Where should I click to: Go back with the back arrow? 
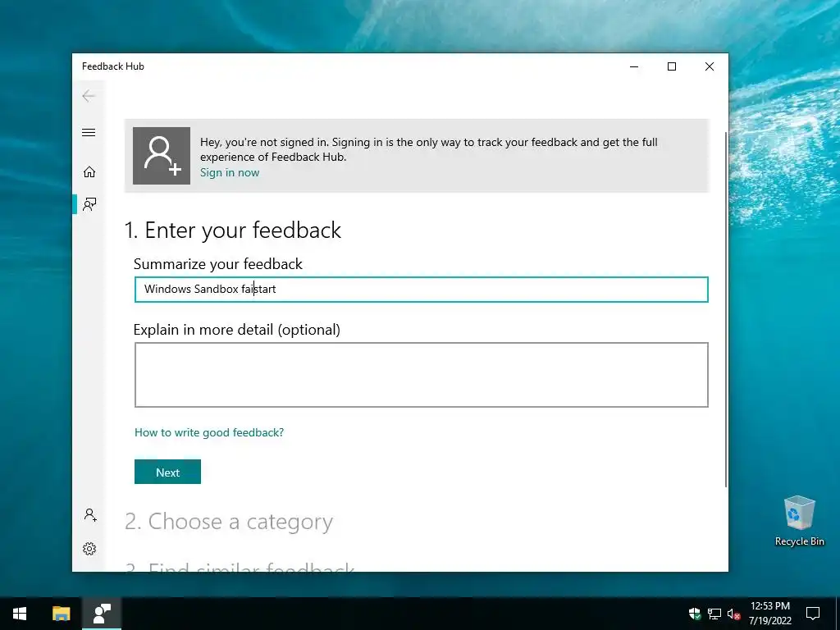coord(89,96)
